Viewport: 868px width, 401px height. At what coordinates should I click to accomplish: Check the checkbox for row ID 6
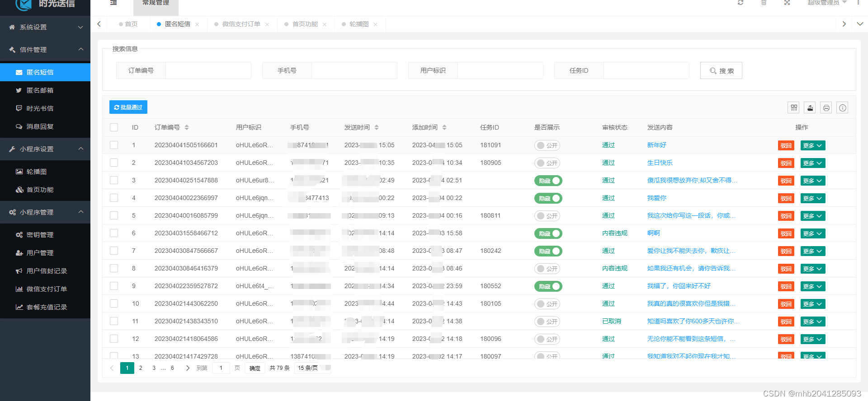(x=114, y=233)
